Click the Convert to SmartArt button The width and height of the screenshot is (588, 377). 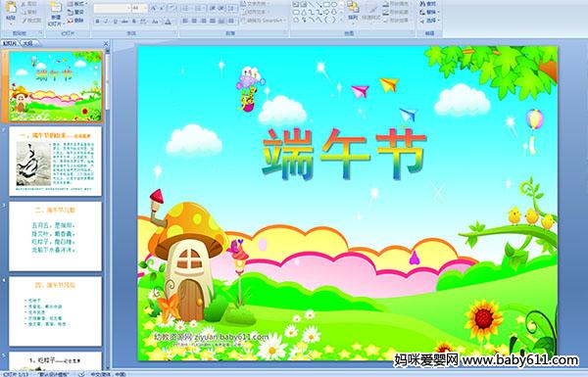click(263, 21)
